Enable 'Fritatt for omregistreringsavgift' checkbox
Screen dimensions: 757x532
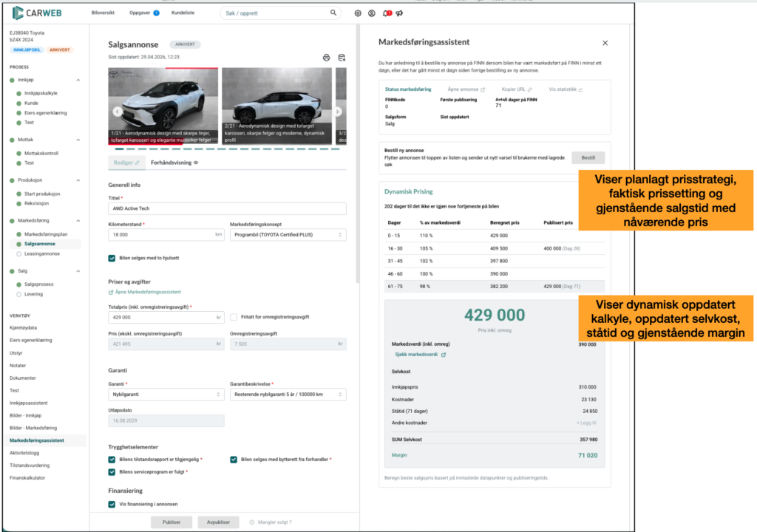tap(234, 317)
